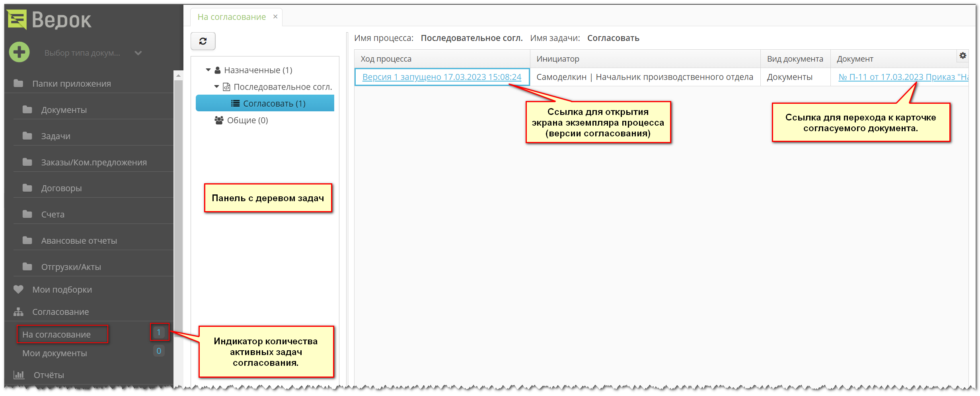980x396 pixels.
Task: Click the hierarchy icon next to Согласование
Action: pos(18,312)
